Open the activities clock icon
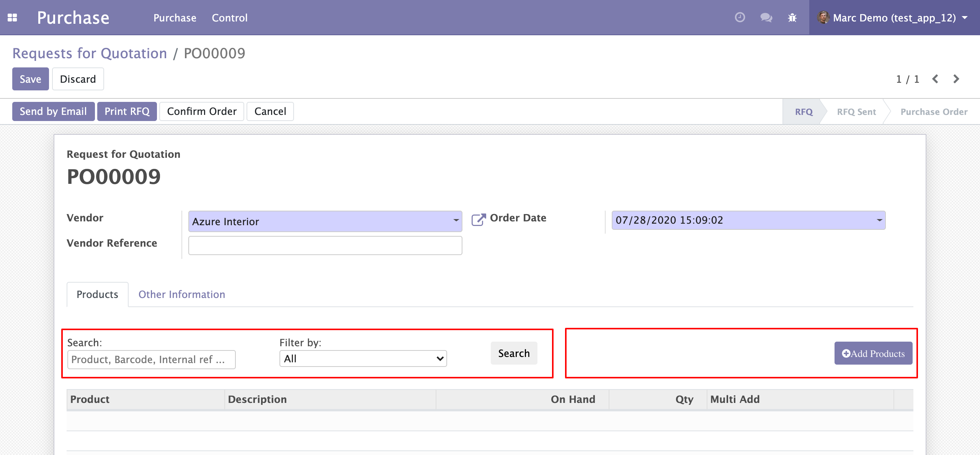This screenshot has height=455, width=980. (740, 18)
